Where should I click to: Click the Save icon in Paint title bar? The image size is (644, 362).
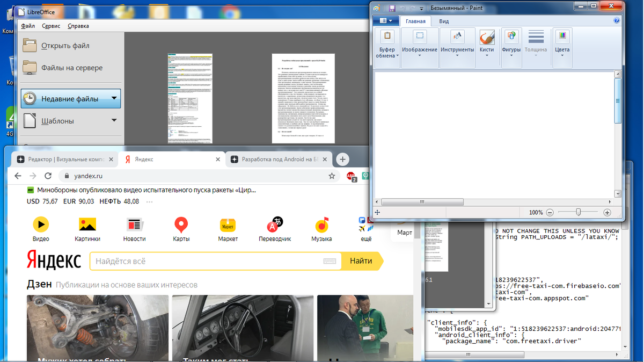[392, 8]
